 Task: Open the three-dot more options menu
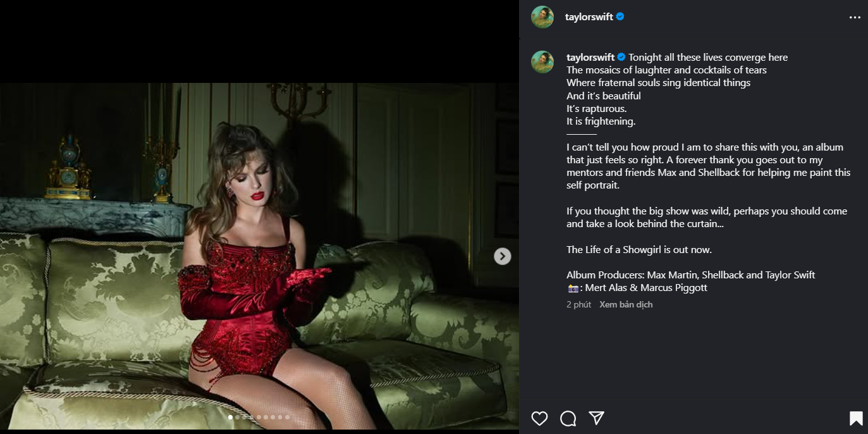coord(855,18)
